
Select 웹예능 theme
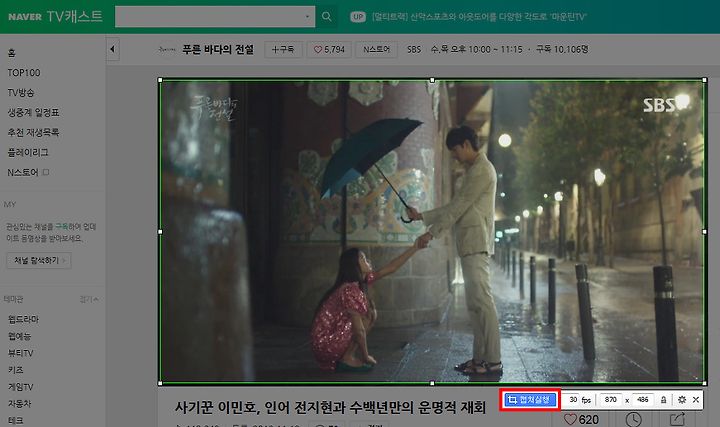click(x=19, y=336)
